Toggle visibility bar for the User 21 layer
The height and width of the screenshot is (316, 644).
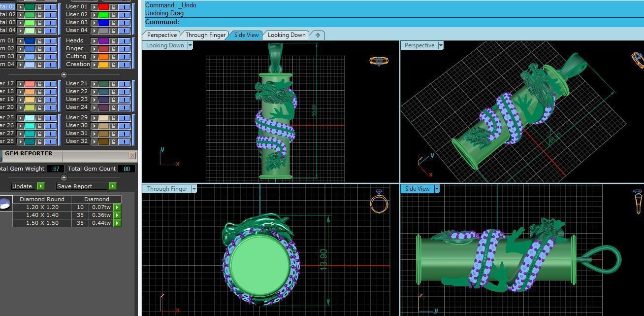click(x=125, y=84)
